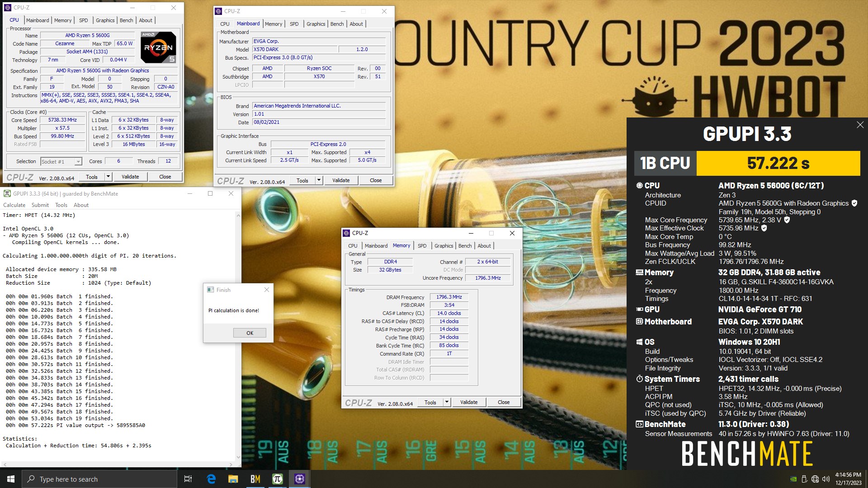
Task: Click the network globe tray icon
Action: (815, 479)
